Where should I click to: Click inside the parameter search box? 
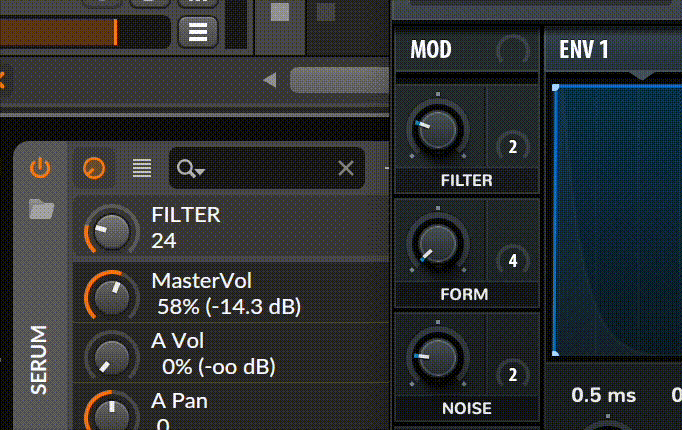(x=267, y=168)
